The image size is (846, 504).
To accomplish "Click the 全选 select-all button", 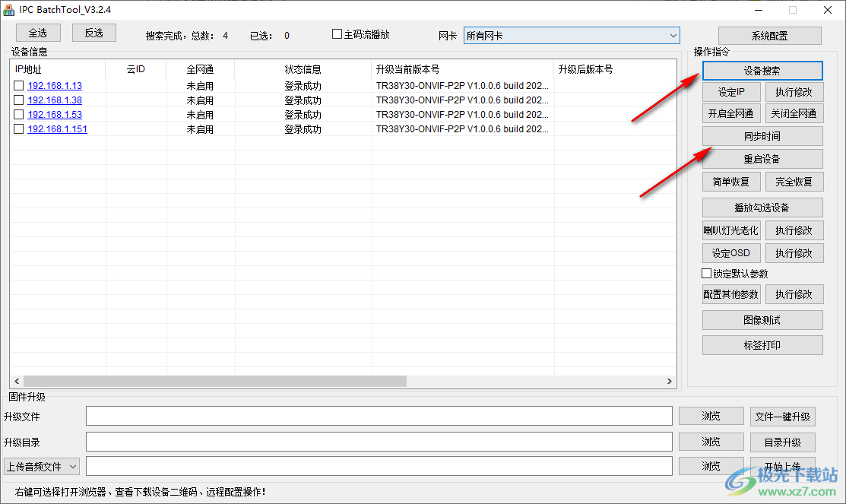I will point(37,33).
